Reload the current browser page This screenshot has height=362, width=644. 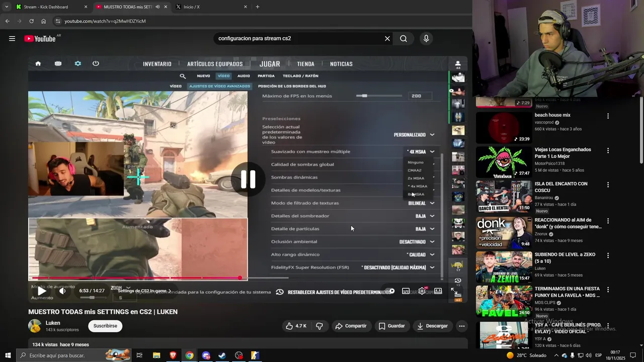[31, 21]
